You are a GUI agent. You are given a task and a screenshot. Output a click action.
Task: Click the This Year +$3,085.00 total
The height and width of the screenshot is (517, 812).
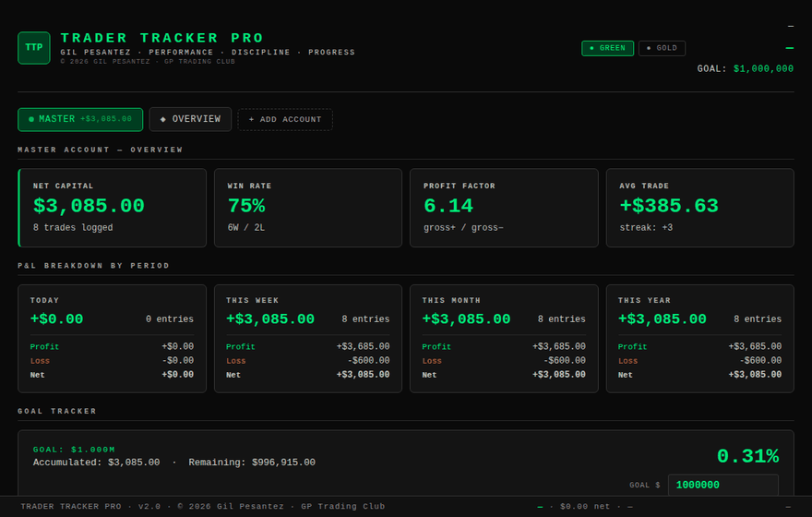pyautogui.click(x=662, y=319)
